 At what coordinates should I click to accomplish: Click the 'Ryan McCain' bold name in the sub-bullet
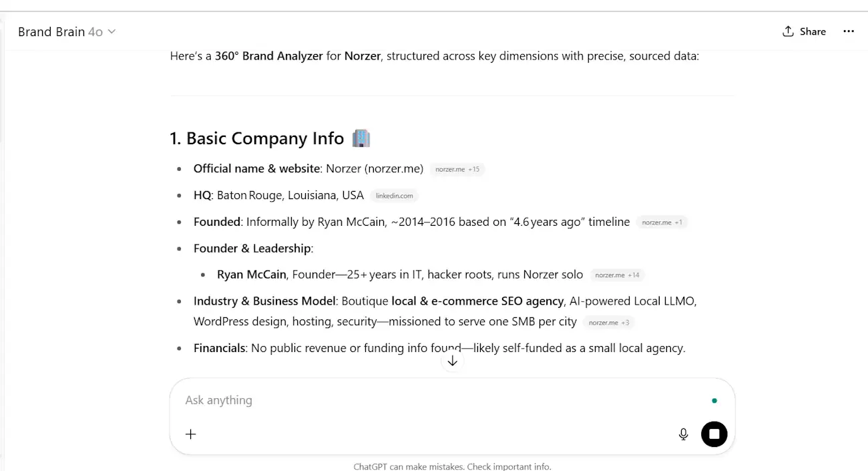pyautogui.click(x=252, y=274)
